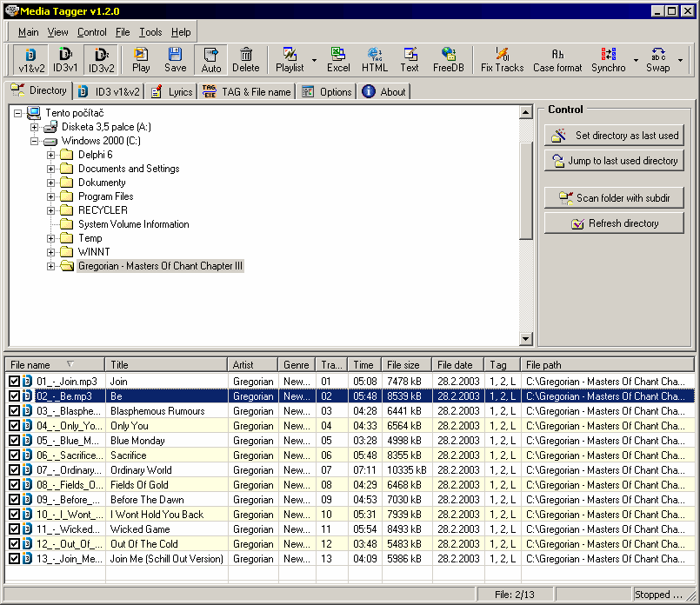
Task: Open the Playlist dropdown arrow
Action: (314, 60)
